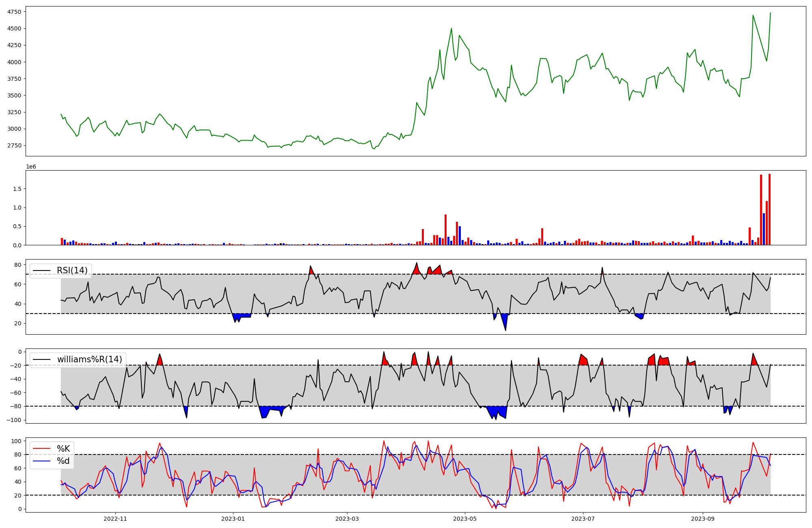Click the 1e6 volume scale label
This screenshot has width=812, height=528.
[31, 167]
